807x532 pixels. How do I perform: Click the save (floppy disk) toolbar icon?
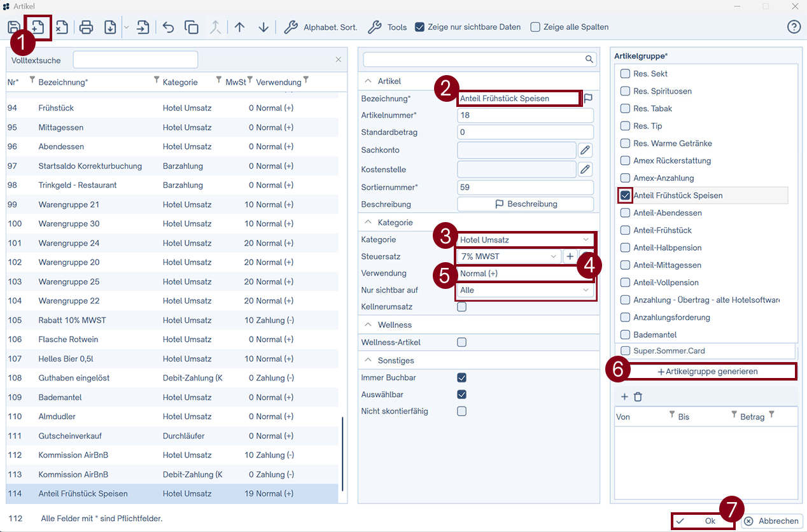(13, 27)
